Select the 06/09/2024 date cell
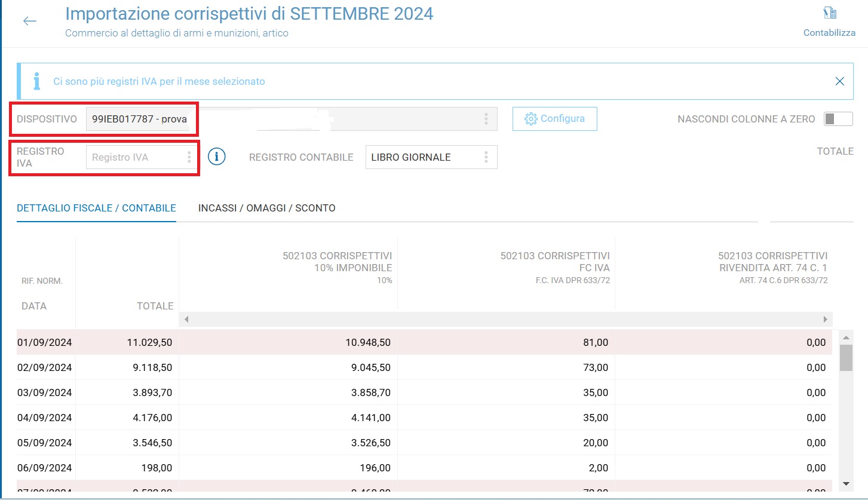Image resolution: width=868 pixels, height=500 pixels. coord(45,468)
